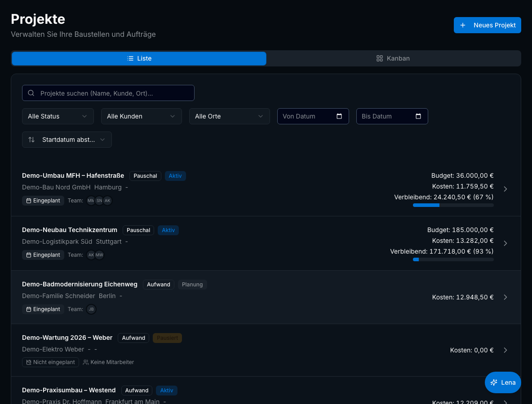The width and height of the screenshot is (532, 404).
Task: Click the sort arrows icon beside Startdatum
Action: [31, 140]
